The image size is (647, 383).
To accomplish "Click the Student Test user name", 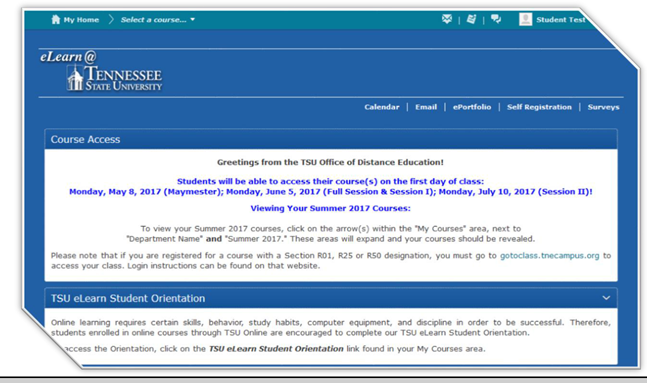I will click(560, 20).
